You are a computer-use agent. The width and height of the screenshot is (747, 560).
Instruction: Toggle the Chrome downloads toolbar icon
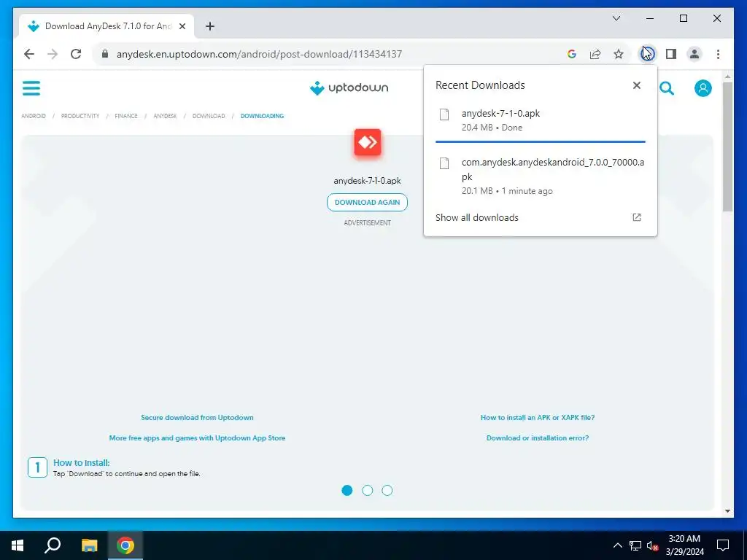(648, 54)
